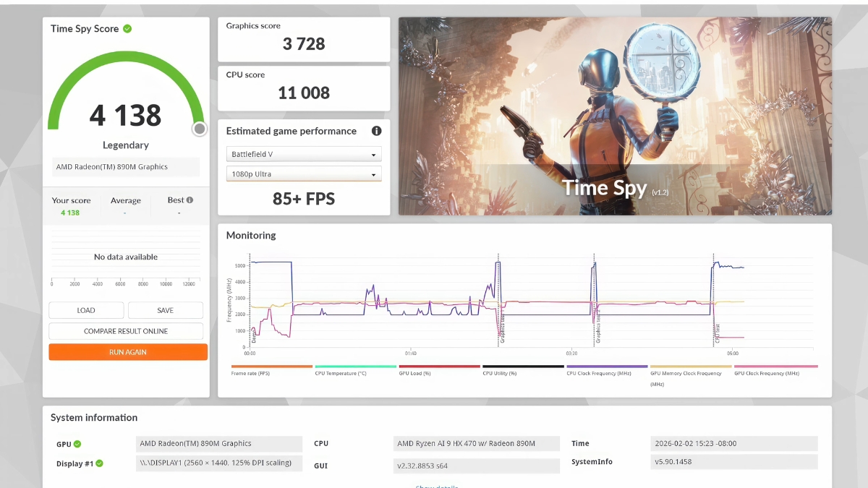The image size is (868, 488).
Task: Click the green checkmark beside Time Spy Score
Action: pyautogui.click(x=127, y=29)
